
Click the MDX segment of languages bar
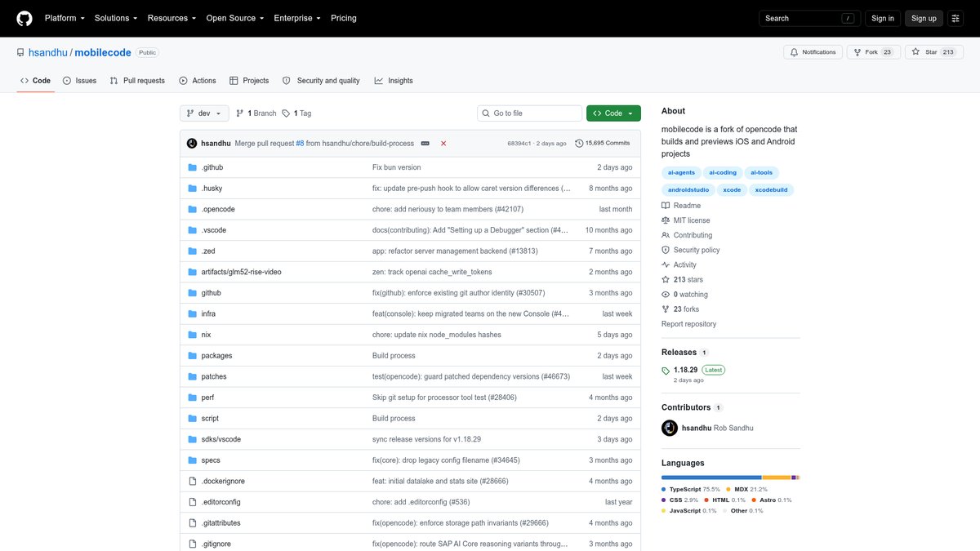[777, 477]
